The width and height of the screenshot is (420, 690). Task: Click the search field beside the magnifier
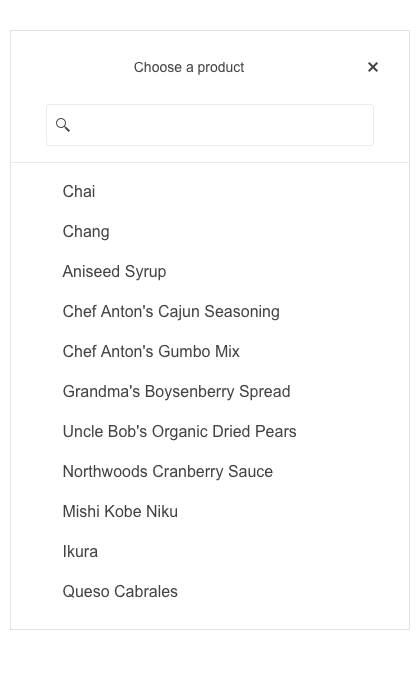210,125
